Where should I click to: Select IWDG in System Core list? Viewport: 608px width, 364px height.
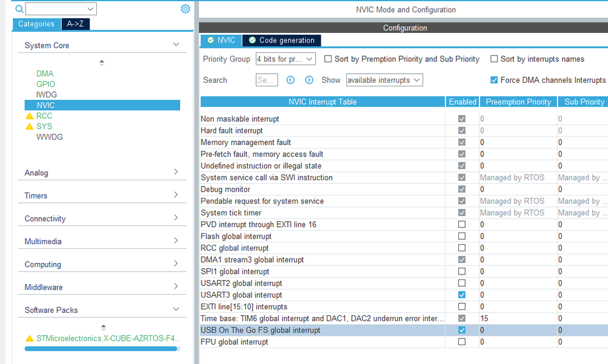pyautogui.click(x=46, y=94)
